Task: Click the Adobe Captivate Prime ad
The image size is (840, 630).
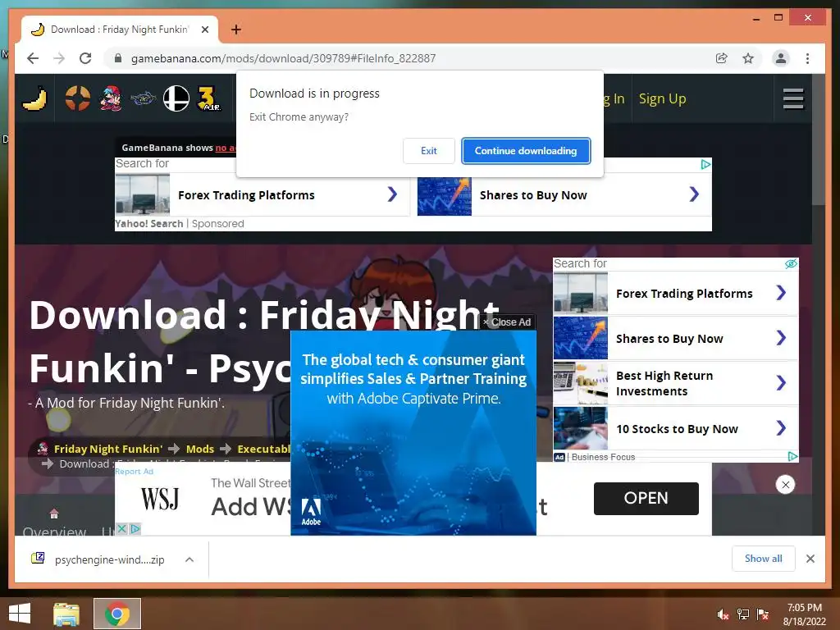Action: (413, 433)
